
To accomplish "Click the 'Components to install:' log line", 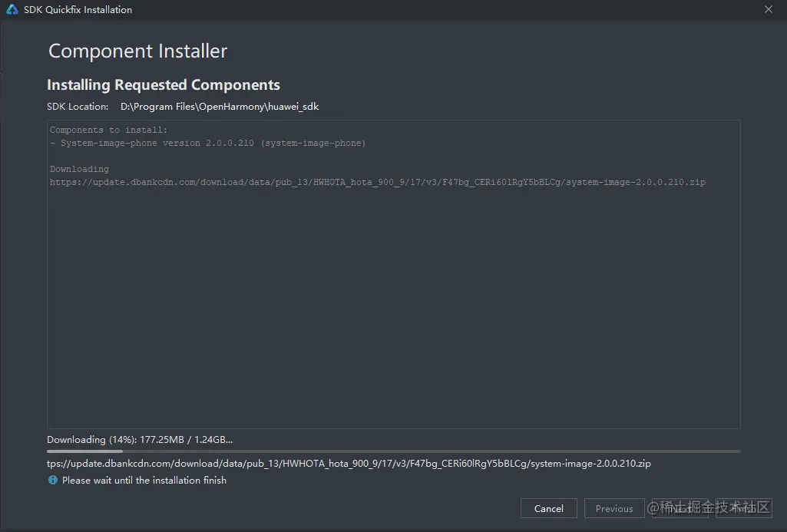I will (108, 130).
